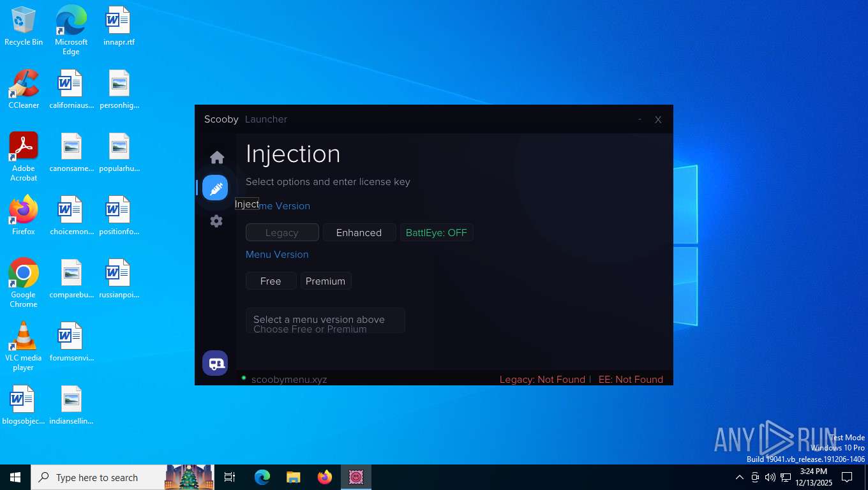Click the Scooby Launcher taskbar button
This screenshot has height=490, width=868.
[356, 477]
